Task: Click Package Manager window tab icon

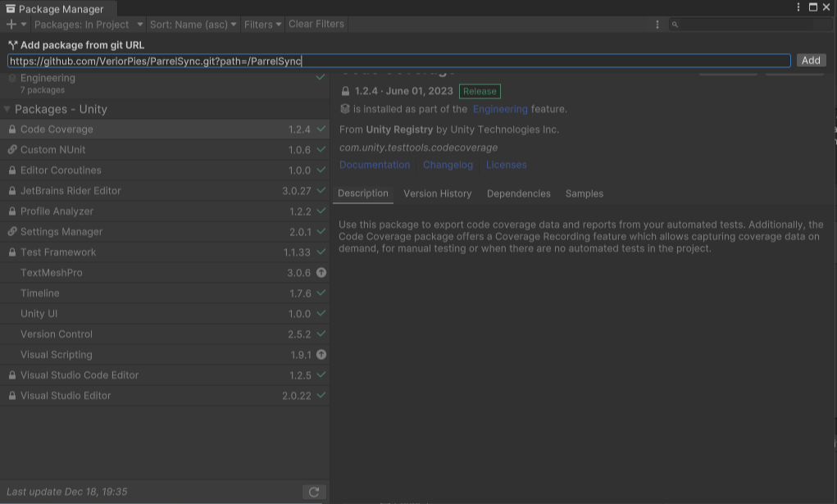Action: pos(10,9)
